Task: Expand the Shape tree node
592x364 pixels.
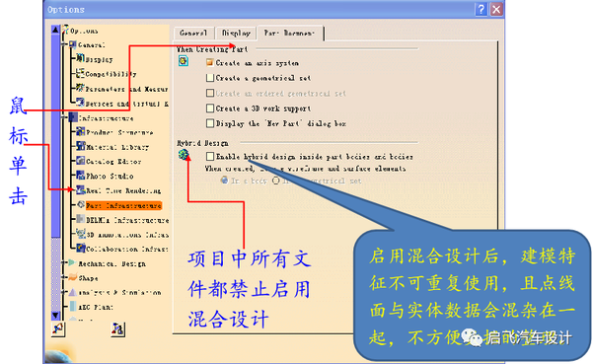Action: click(x=64, y=277)
